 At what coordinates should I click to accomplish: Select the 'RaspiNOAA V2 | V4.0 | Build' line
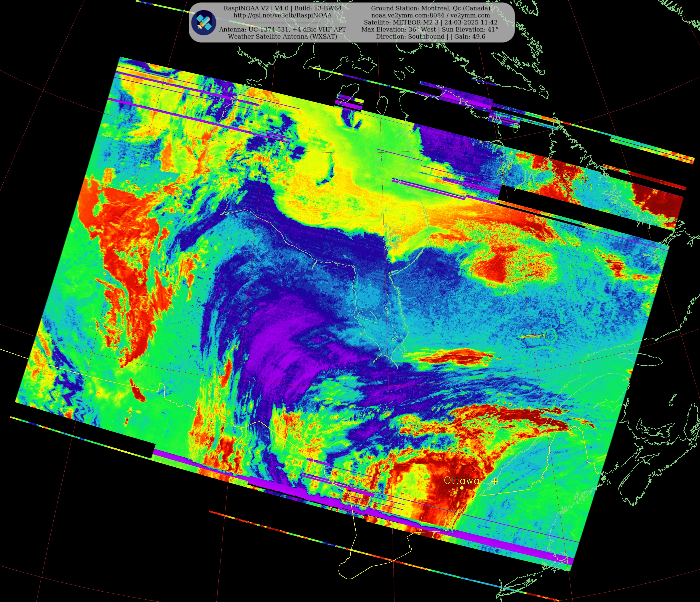click(282, 8)
